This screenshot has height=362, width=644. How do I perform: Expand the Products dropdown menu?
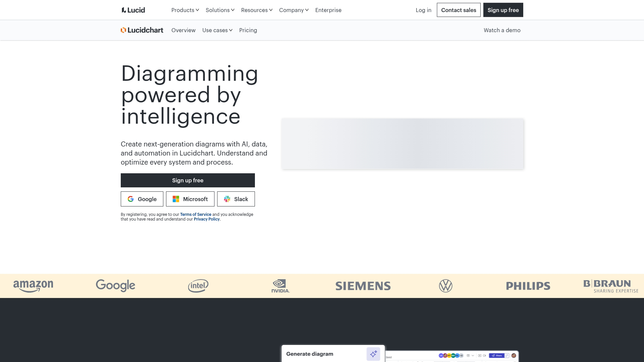coord(185,10)
